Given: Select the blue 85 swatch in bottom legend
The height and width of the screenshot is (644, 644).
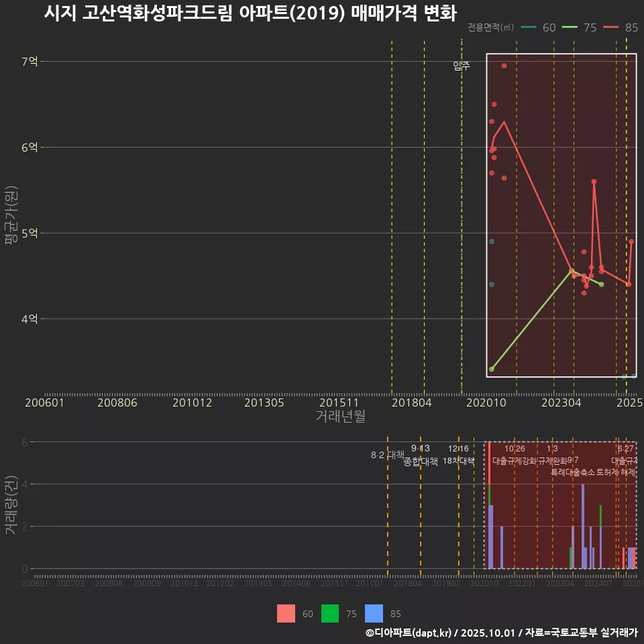Looking at the screenshot, I should point(374,613).
